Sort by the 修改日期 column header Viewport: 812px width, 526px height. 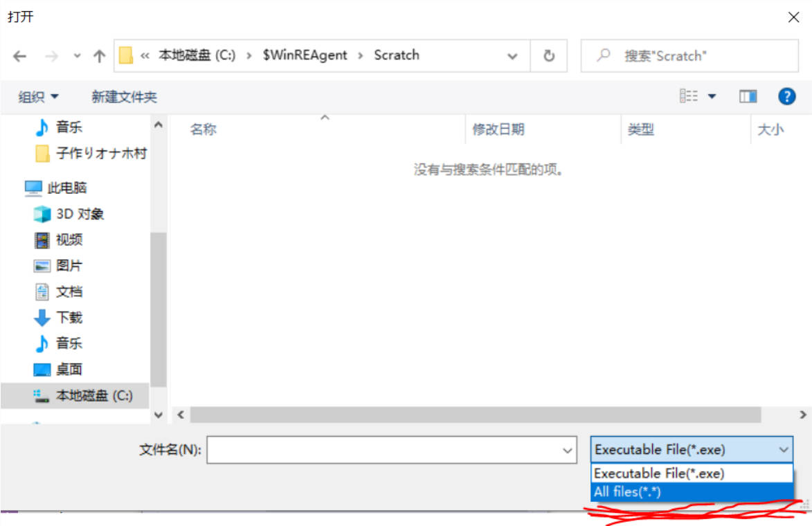pyautogui.click(x=498, y=129)
